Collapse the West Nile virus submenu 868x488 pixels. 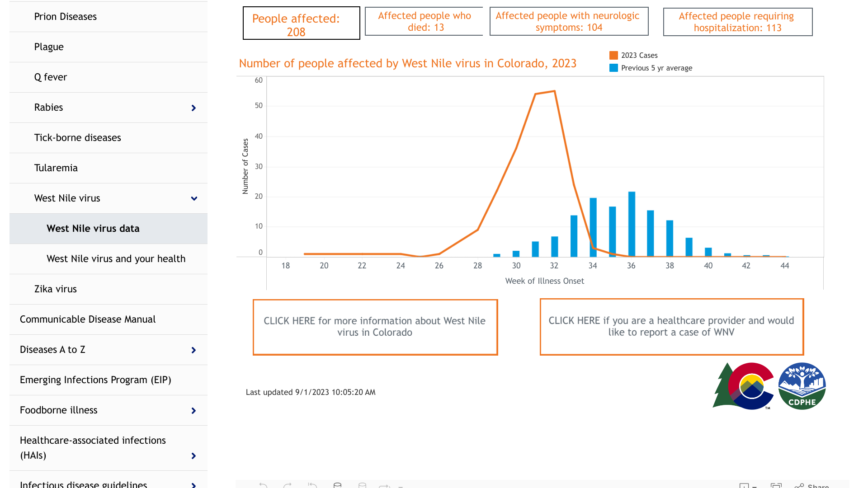(194, 198)
